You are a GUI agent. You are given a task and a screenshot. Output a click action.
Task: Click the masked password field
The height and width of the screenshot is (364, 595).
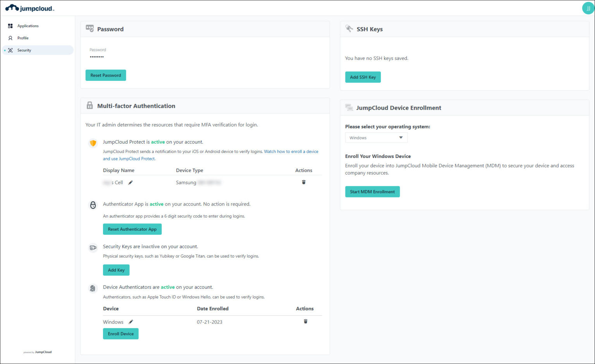[x=97, y=57]
